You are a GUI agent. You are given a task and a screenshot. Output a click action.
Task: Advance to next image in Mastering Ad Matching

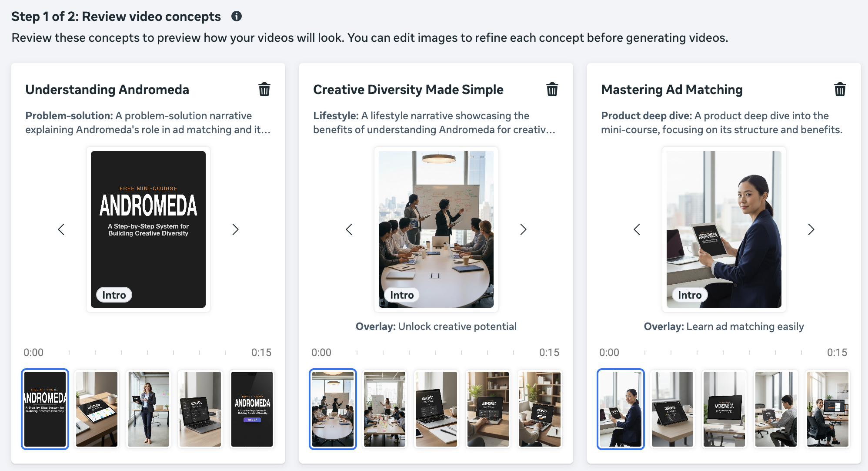coord(811,229)
